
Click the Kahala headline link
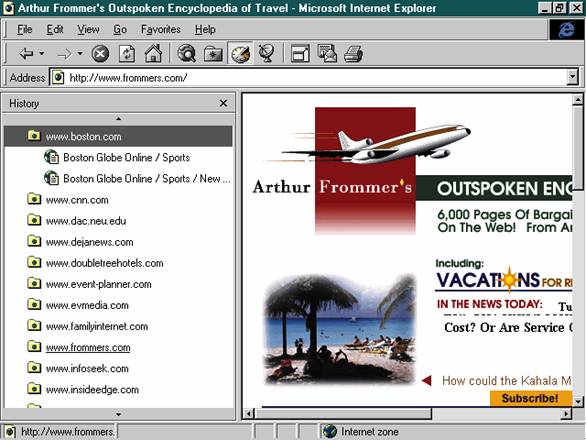click(506, 381)
